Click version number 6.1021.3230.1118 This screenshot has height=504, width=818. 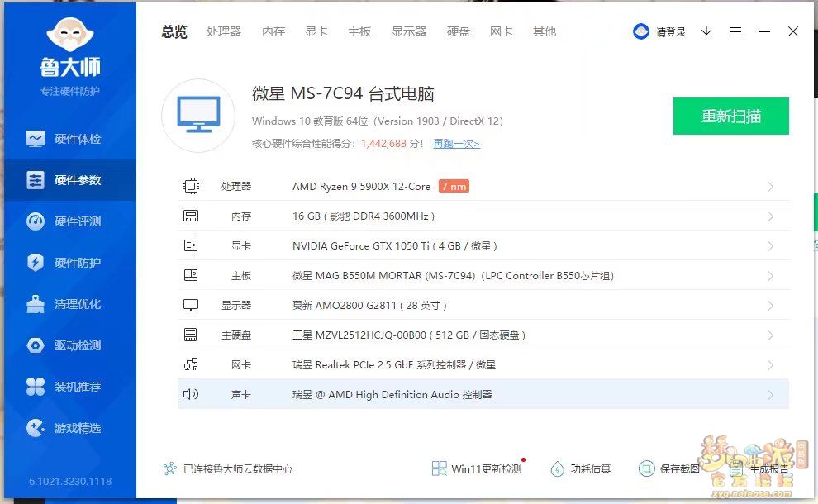point(70,481)
